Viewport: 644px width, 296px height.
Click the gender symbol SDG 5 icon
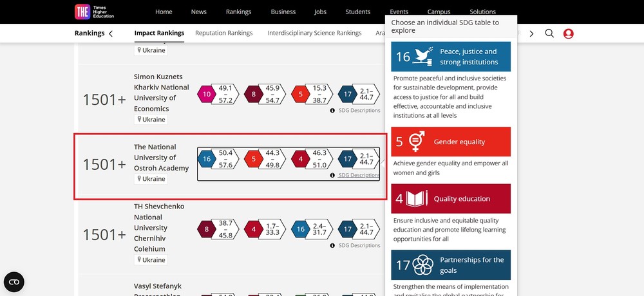[417, 142]
